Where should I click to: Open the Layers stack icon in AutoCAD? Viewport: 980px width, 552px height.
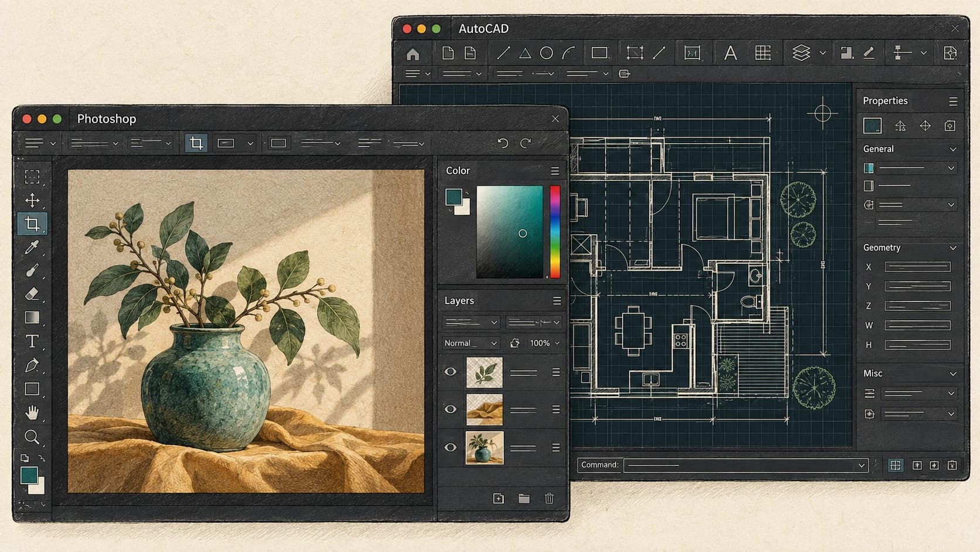pos(801,53)
